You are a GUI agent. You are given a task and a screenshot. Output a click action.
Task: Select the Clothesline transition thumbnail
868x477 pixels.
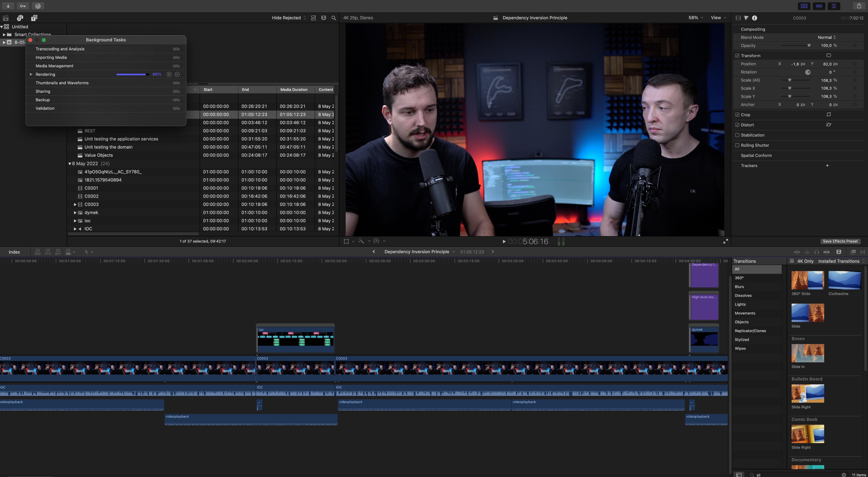844,280
